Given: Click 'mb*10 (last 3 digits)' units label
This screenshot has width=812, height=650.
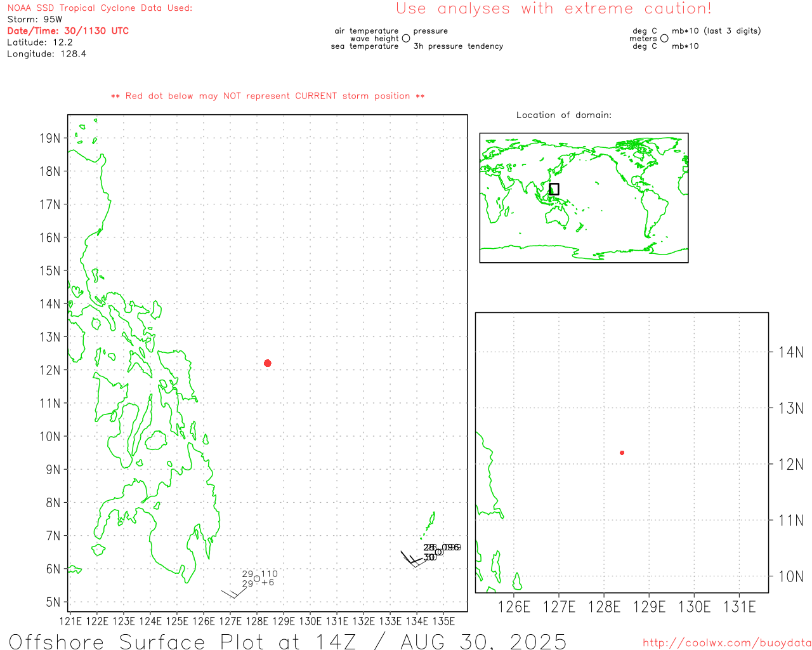Looking at the screenshot, I should (x=716, y=31).
